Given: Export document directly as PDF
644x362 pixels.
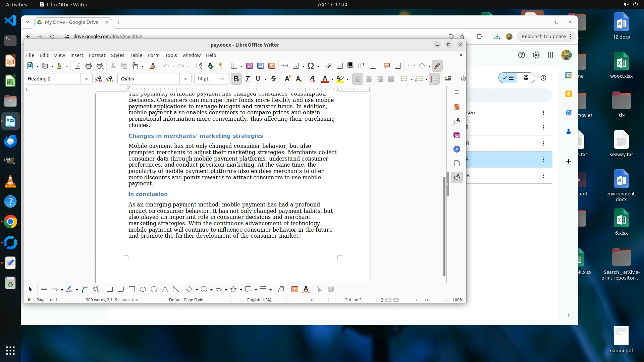Looking at the screenshot, I should [77, 66].
